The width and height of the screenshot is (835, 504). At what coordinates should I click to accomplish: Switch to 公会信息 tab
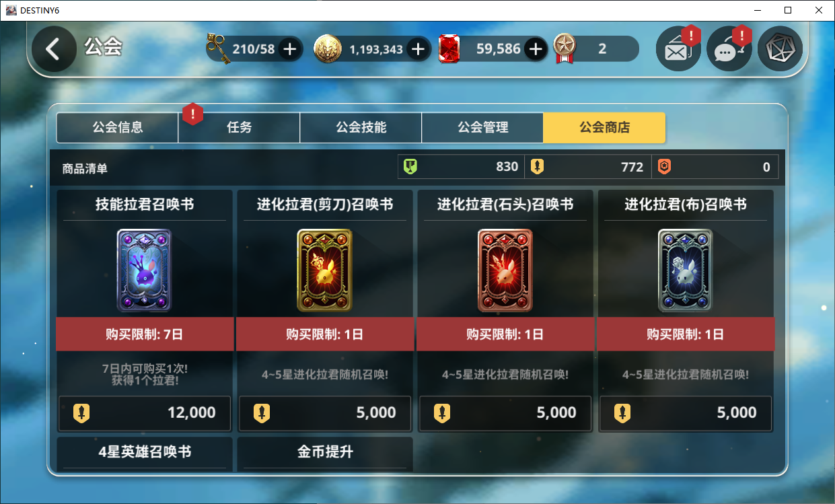117,128
